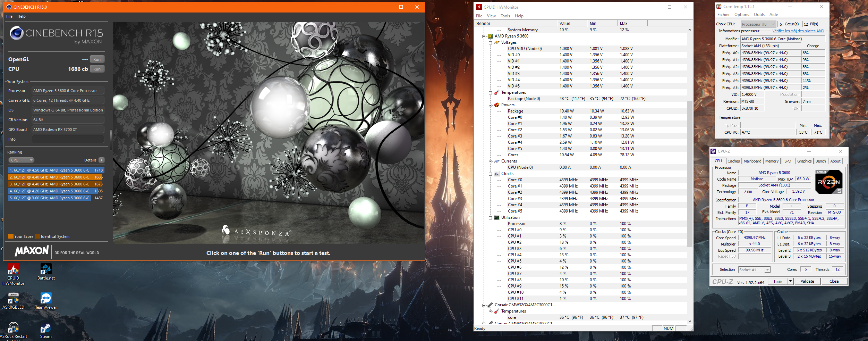Switch to the Caches tab in CPU-Z

pyautogui.click(x=734, y=161)
